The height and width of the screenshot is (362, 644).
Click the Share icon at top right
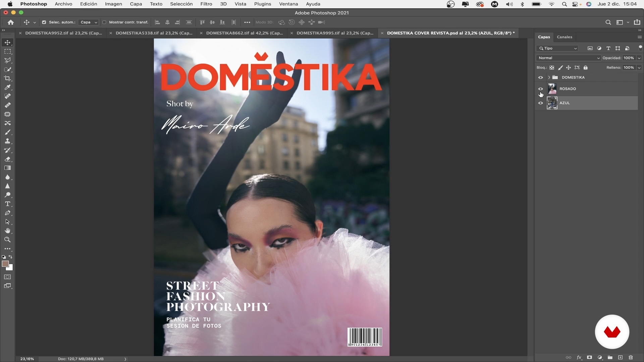(637, 22)
